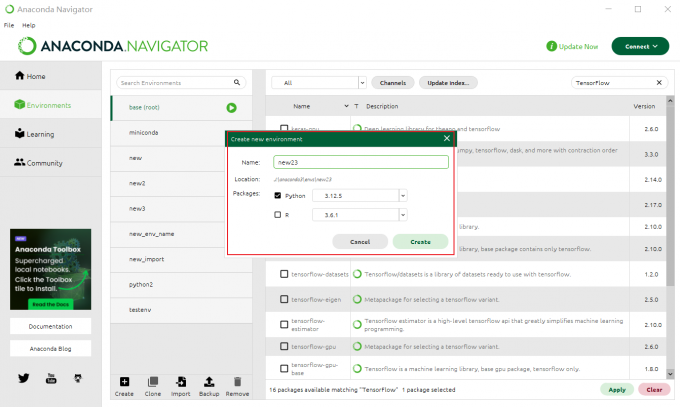Clear the Tensorflow package search with X
The height and width of the screenshot is (407, 680).
click(659, 82)
